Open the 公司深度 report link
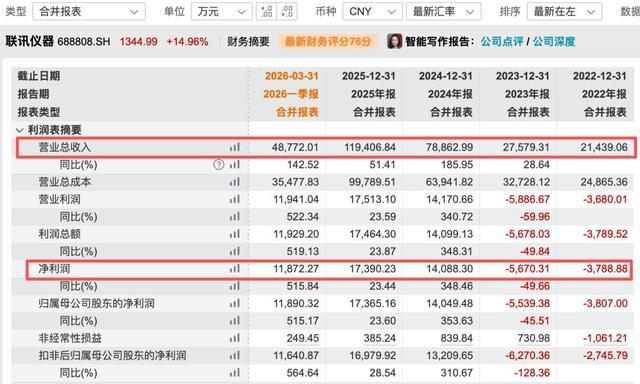This screenshot has height=384, width=640. pos(553,41)
